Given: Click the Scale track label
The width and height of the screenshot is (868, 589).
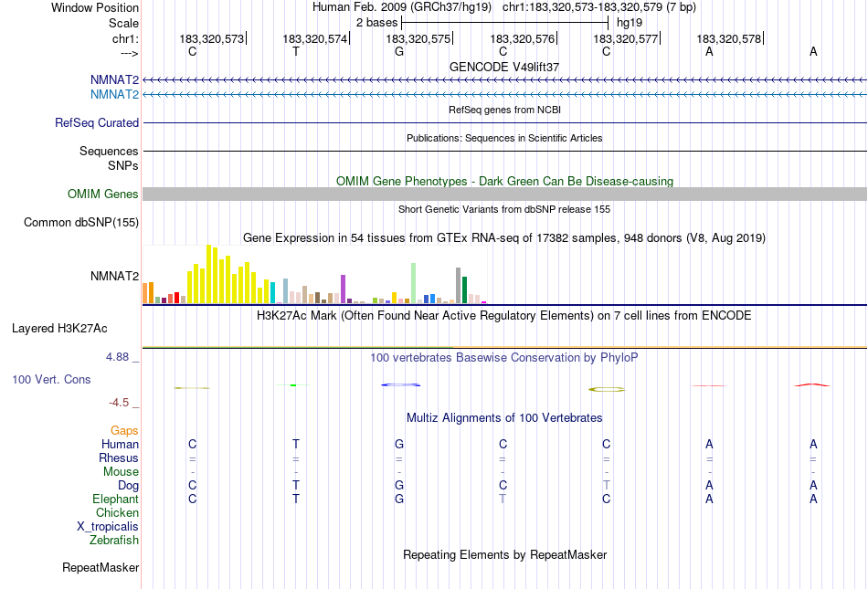Looking at the screenshot, I should pyautogui.click(x=123, y=23).
